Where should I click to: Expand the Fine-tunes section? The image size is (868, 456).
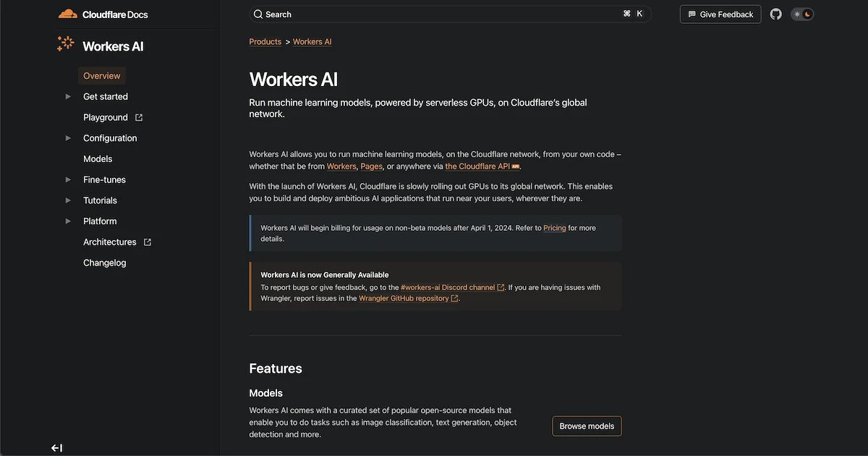coord(67,179)
